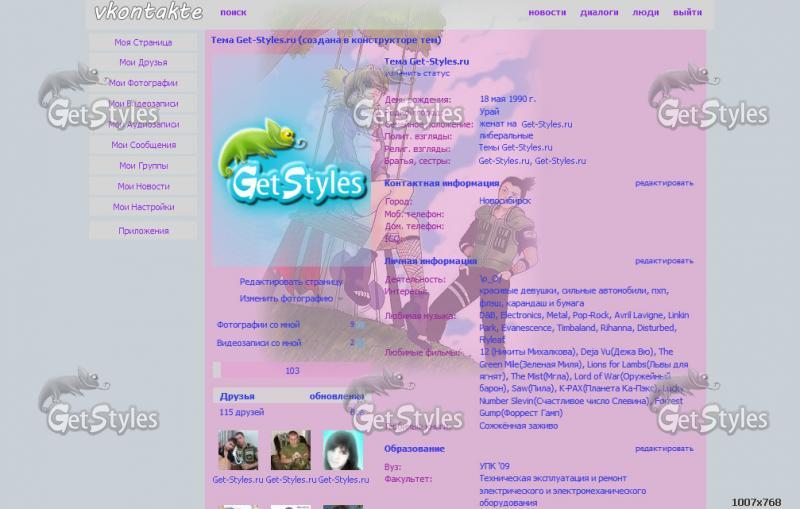800x509 pixels.
Task: Open the поиск search link
Action: point(233,13)
